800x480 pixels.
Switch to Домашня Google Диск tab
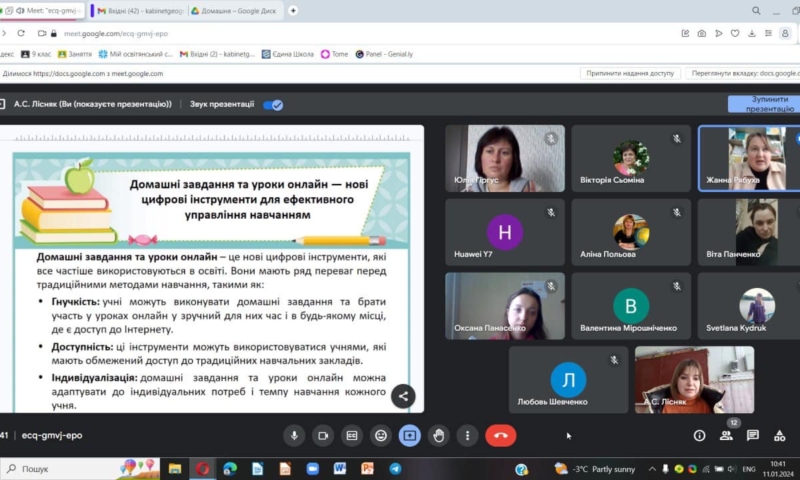(x=235, y=10)
